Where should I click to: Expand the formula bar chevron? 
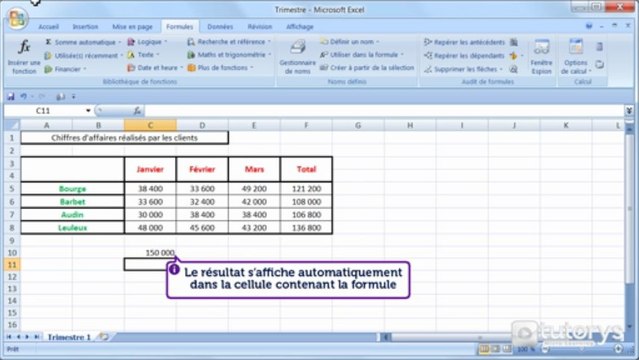coord(629,110)
